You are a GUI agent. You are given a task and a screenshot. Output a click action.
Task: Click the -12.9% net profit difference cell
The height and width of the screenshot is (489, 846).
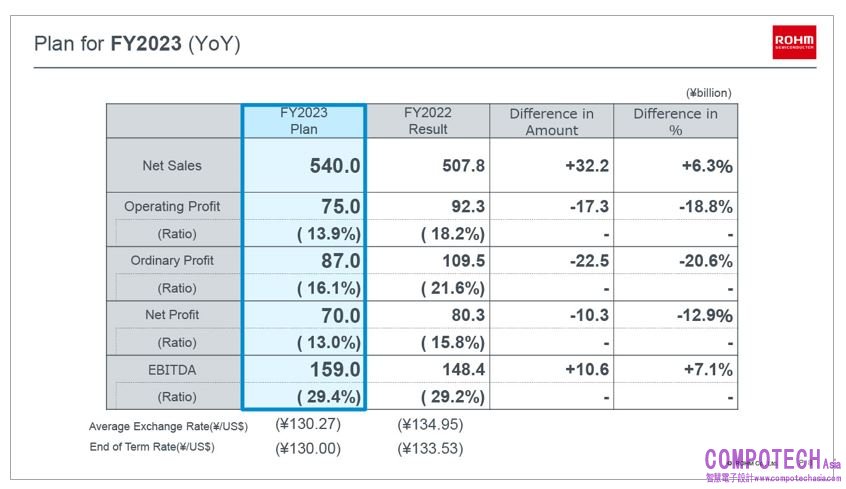coord(704,315)
